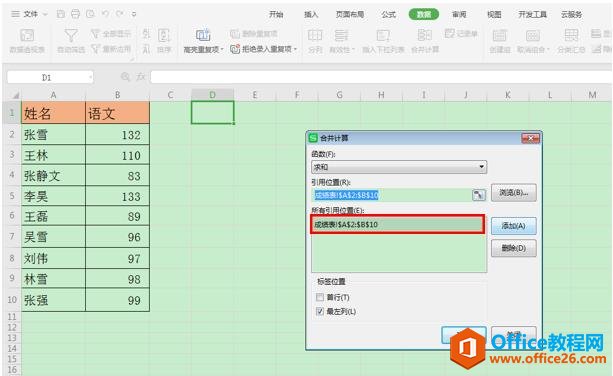Open the 云服务 ribbon tab
Viewport: 613px width, 376px height.
tap(572, 14)
